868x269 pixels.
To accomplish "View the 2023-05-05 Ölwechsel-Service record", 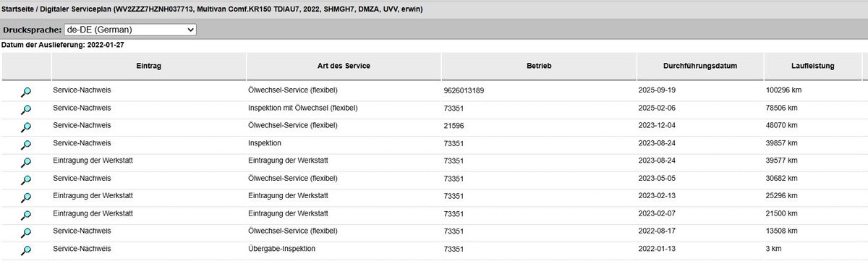I will click(26, 179).
